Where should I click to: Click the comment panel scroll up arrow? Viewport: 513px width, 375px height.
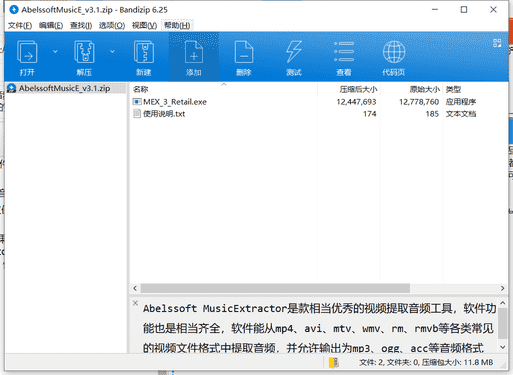pos(503,303)
